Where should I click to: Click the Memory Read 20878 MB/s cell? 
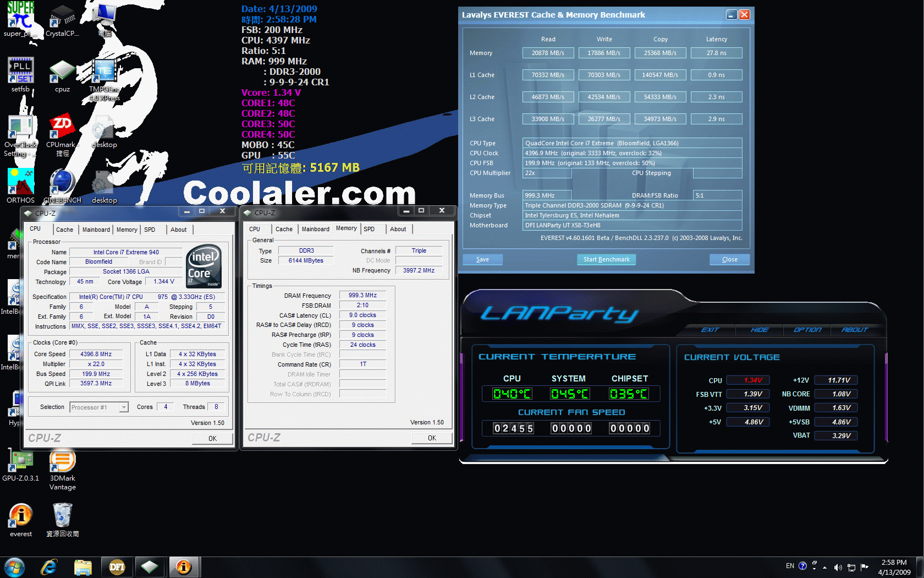pos(548,53)
